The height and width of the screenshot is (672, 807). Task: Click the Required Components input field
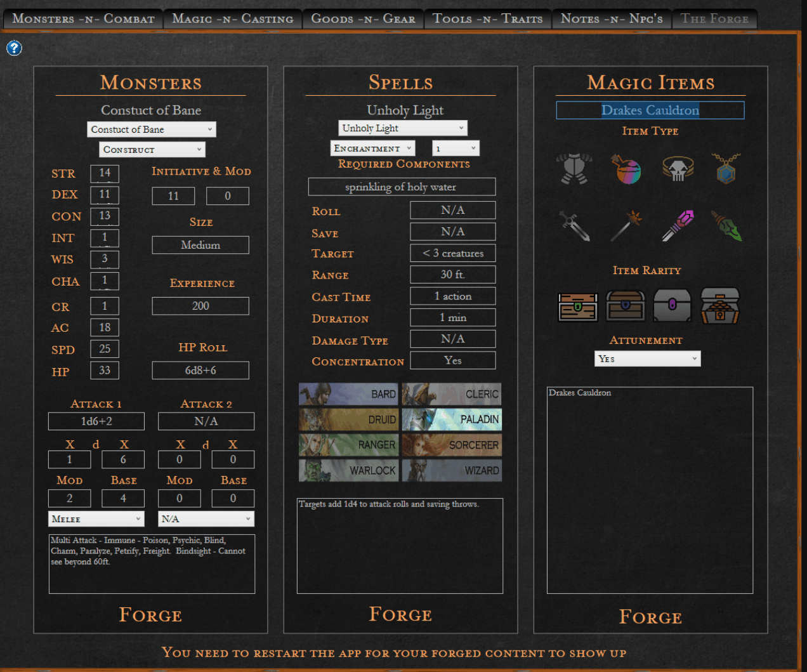pos(402,187)
